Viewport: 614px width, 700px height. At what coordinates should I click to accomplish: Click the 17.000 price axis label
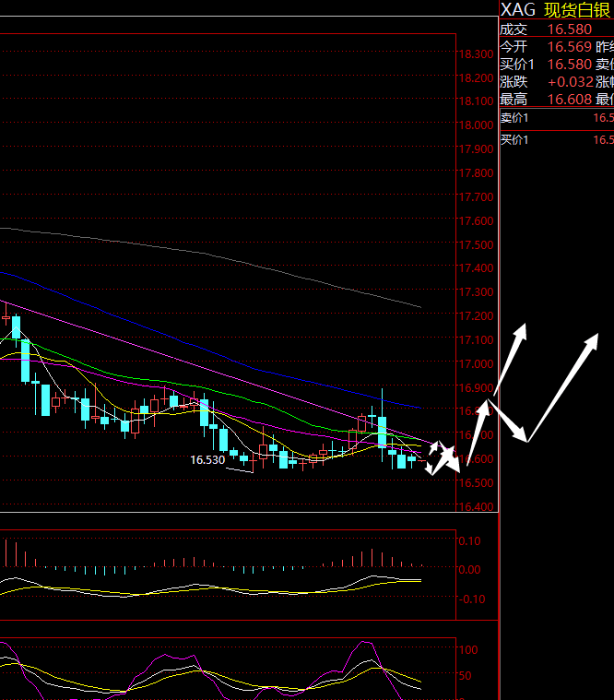476,364
